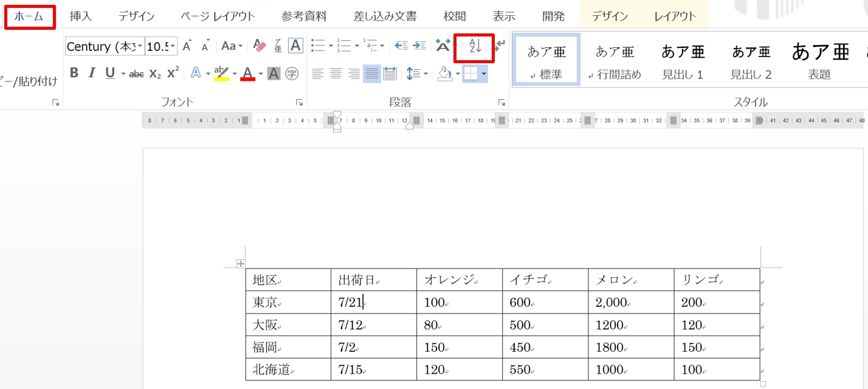Open the 差し込み文書 tab

385,16
